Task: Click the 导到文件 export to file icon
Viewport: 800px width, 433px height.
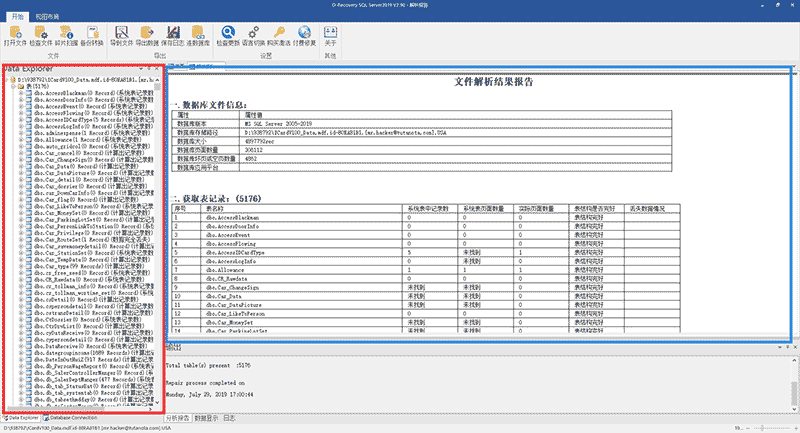Action: (121, 33)
